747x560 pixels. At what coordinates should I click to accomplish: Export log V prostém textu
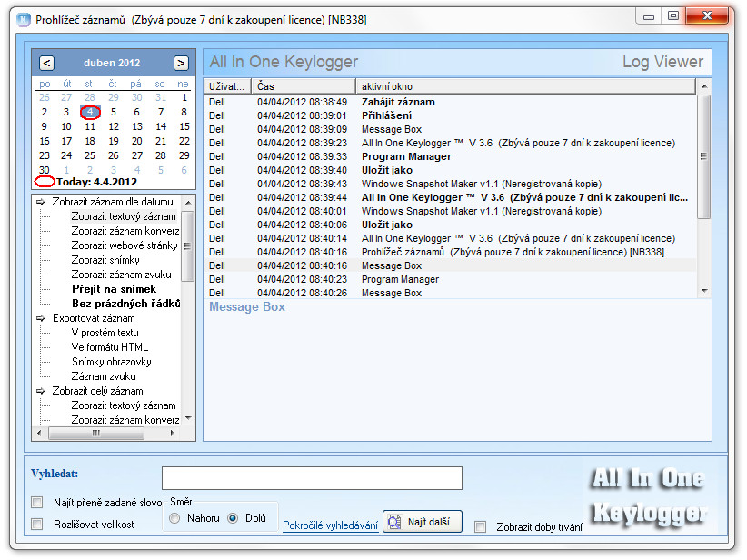[x=105, y=333]
